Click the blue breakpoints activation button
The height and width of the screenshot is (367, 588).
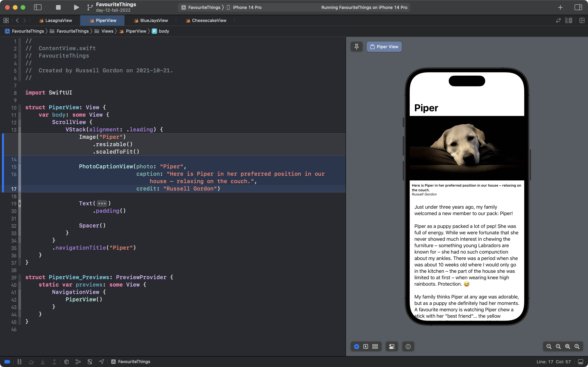coord(7,362)
